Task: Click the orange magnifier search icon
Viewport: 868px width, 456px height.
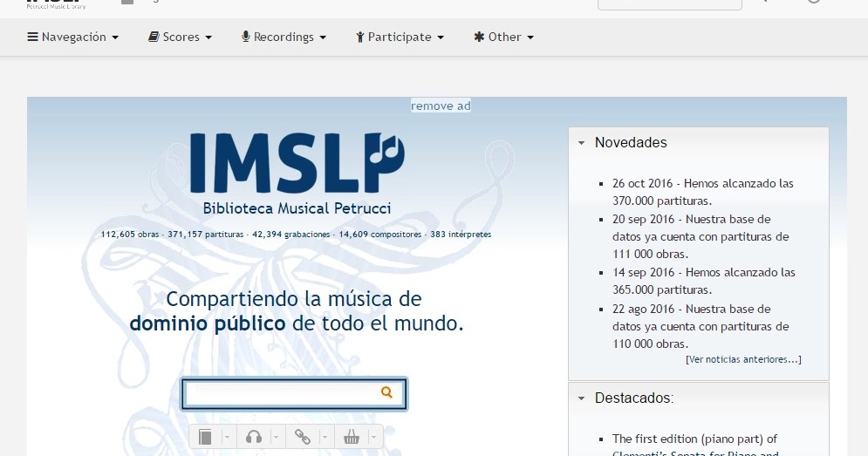Action: (386, 392)
